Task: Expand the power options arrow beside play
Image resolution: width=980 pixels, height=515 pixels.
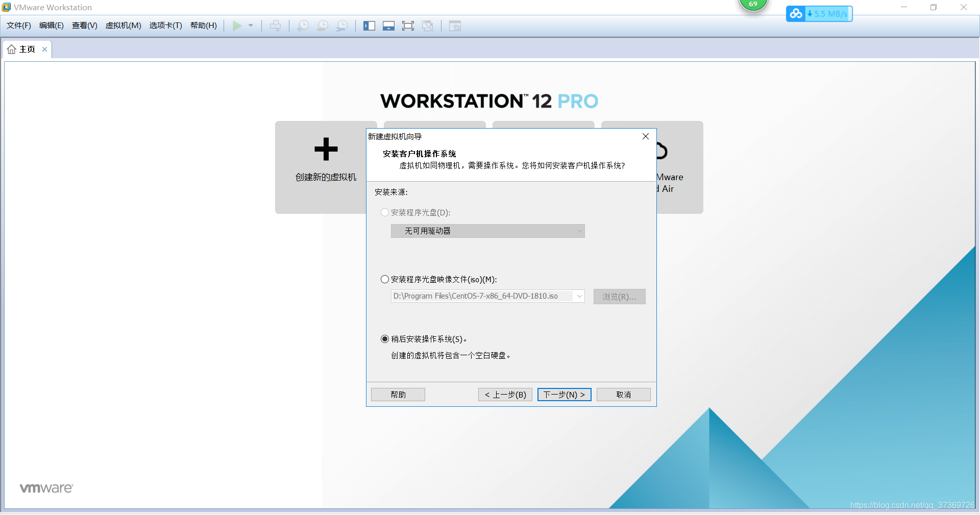Action: 251,26
